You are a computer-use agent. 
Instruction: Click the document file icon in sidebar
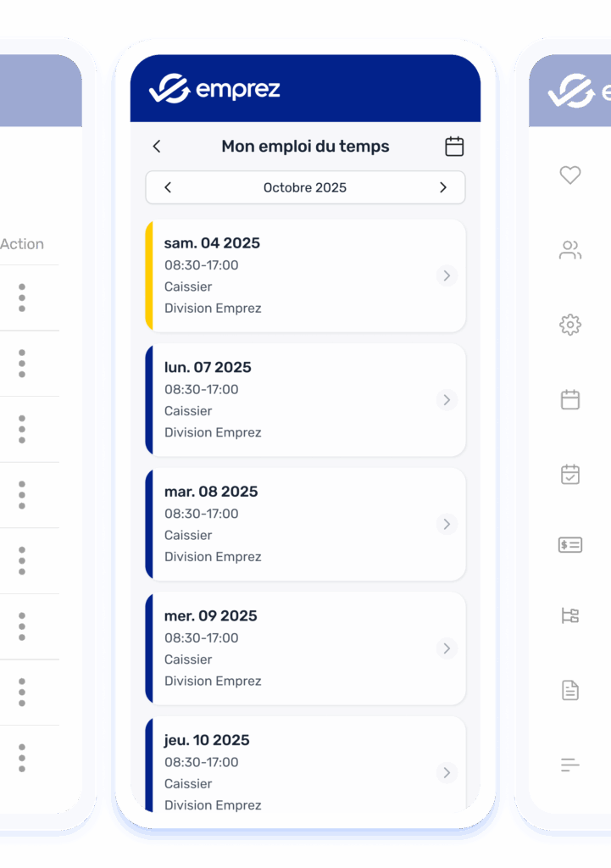(x=570, y=690)
